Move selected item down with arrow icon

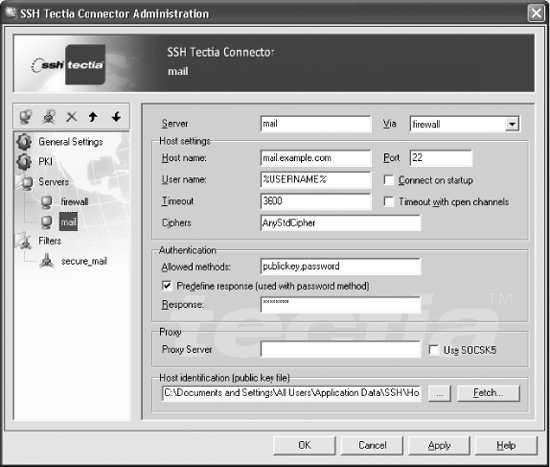click(x=116, y=116)
